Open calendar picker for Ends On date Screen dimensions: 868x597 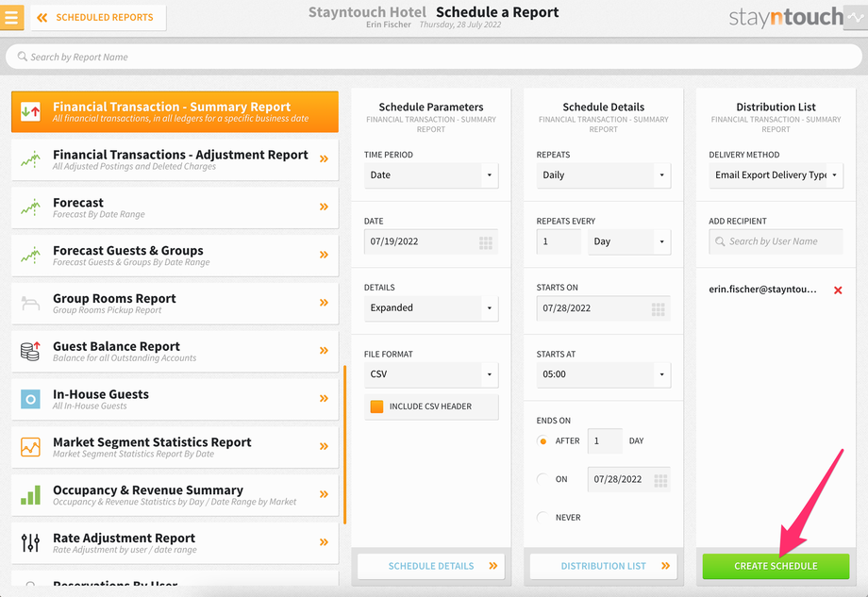(660, 480)
